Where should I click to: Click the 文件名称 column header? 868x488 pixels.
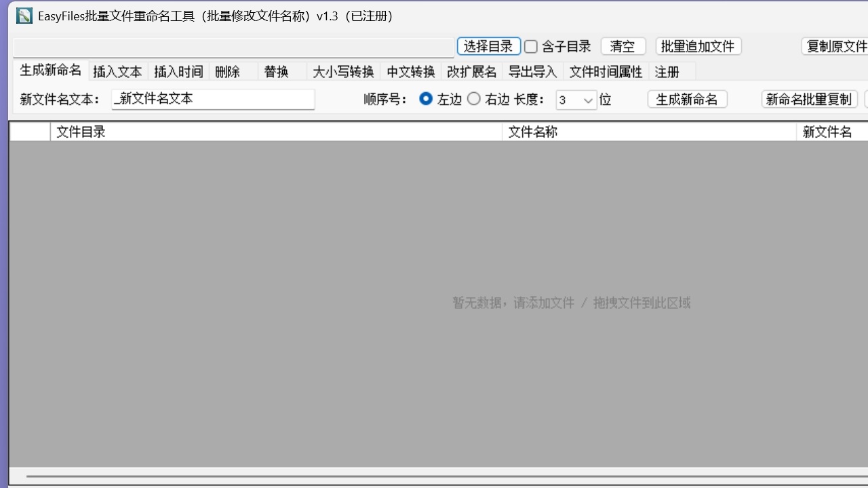tap(649, 132)
